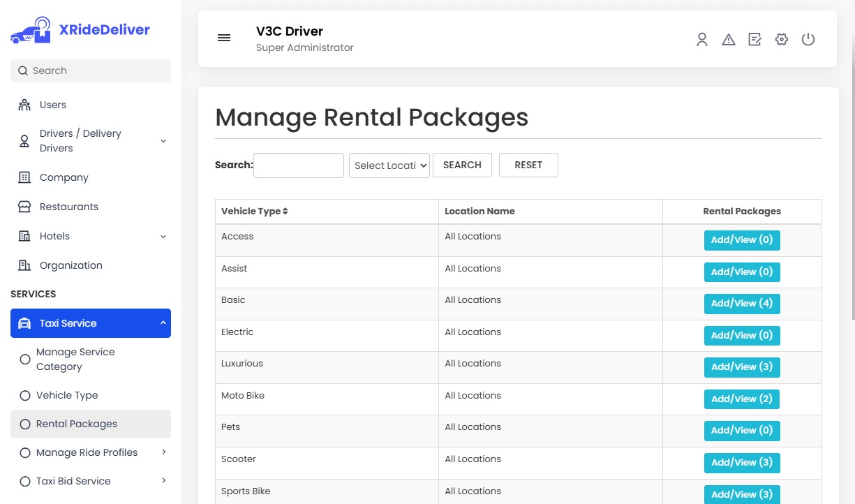Click Add/View for the Basic vehicle type
Image resolution: width=855 pixels, height=504 pixels.
coord(741,303)
